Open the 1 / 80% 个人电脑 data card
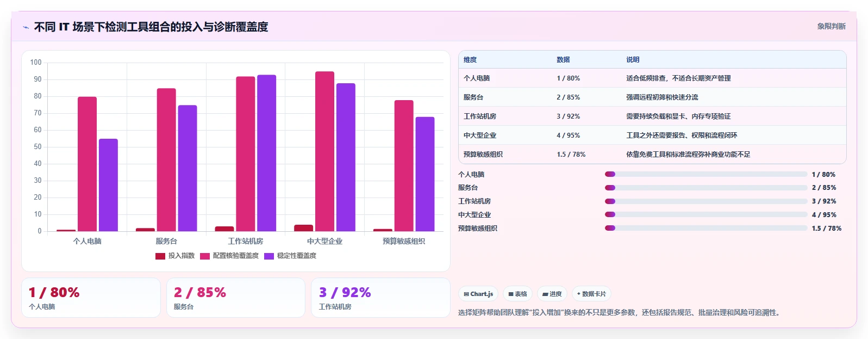Screen dimensions: 868x339 pos(91,298)
